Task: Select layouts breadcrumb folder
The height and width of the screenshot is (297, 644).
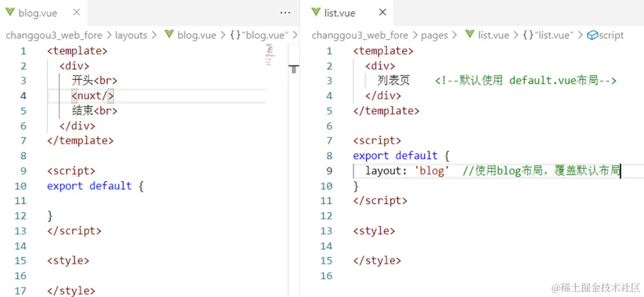Action: (x=131, y=35)
